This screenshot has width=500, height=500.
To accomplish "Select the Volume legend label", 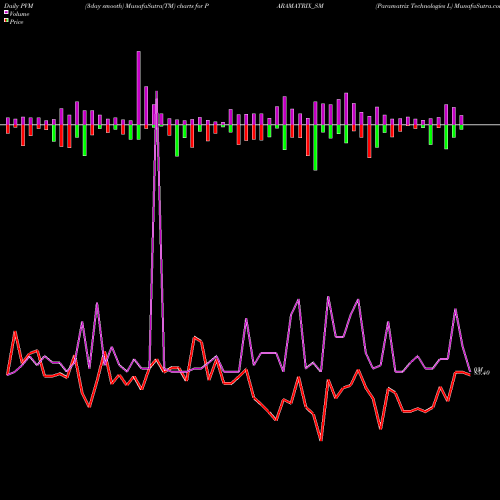I will point(19,14).
